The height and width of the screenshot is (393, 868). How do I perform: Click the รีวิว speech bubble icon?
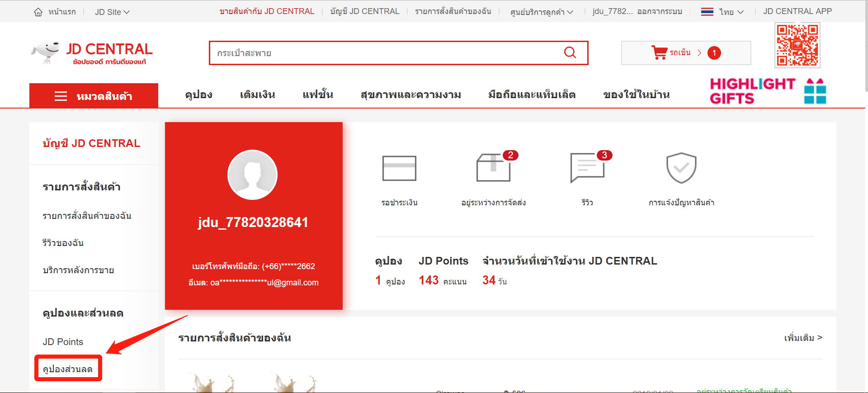587,168
